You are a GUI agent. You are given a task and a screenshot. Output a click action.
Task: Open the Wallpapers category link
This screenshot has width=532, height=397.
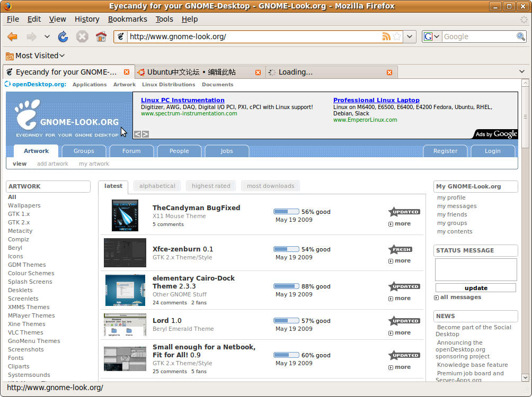pos(24,205)
